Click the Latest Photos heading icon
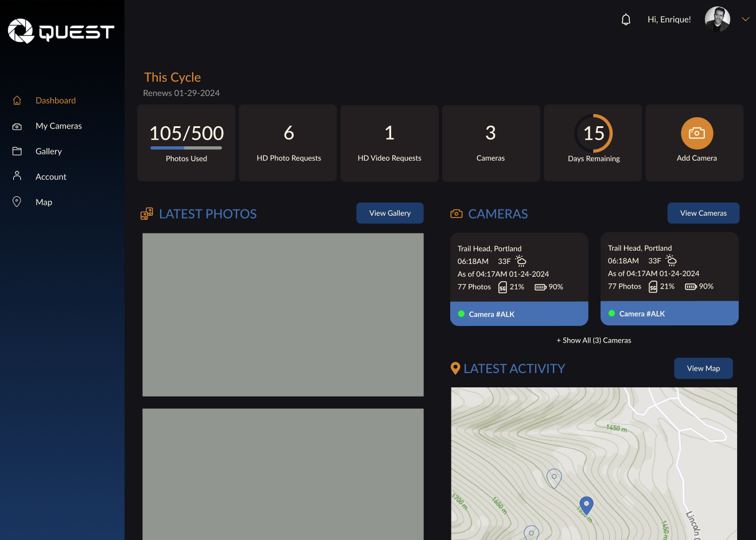Viewport: 756px width, 540px height. tap(147, 214)
